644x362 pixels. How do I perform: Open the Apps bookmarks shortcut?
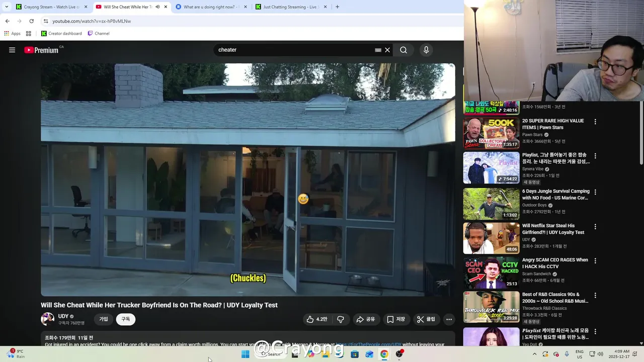12,34
